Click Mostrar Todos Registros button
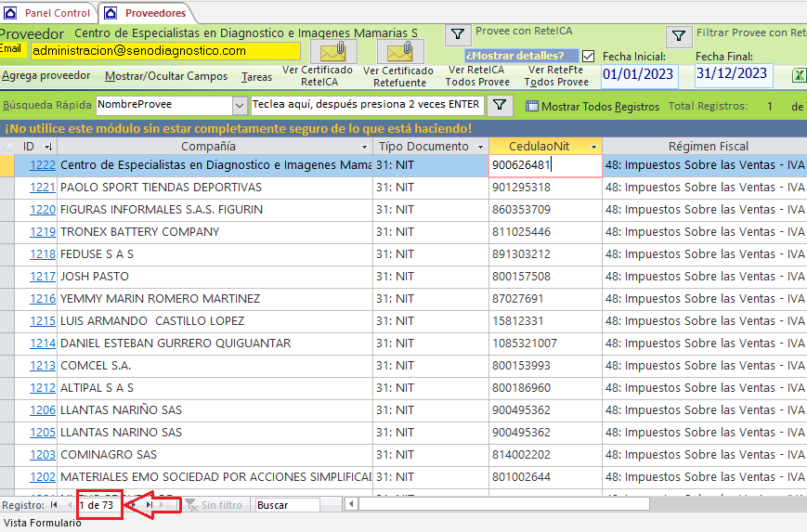 coord(592,107)
